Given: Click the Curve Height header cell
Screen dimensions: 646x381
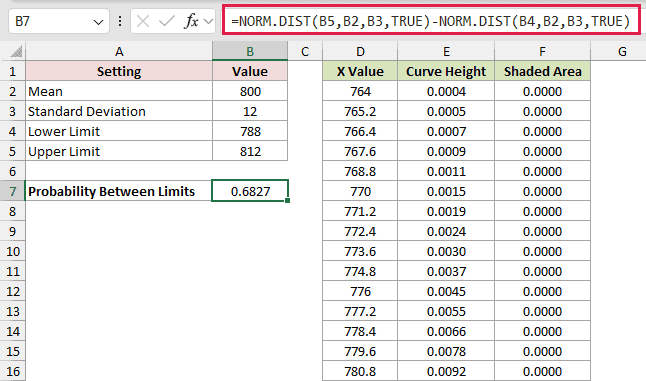Looking at the screenshot, I should (x=446, y=71).
